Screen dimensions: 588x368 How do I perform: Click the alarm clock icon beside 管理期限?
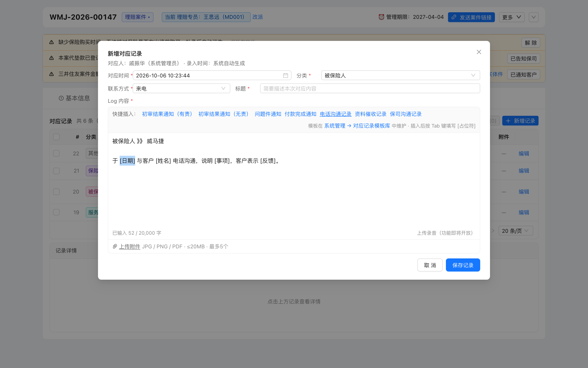[381, 17]
